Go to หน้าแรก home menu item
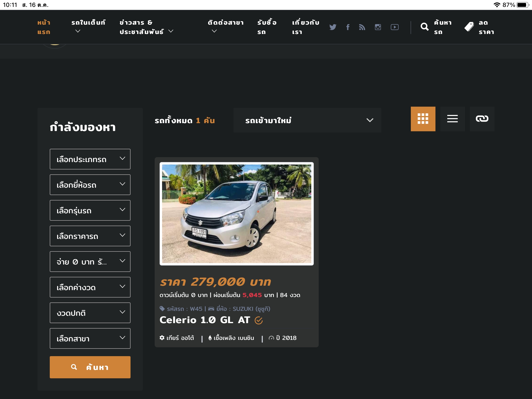Image resolution: width=532 pixels, height=399 pixels. coord(44,27)
